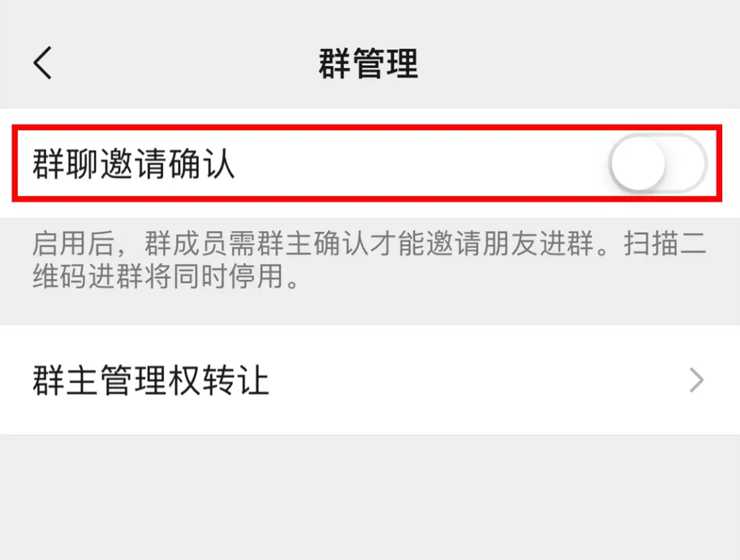740x560 pixels.
Task: Click the 群聊邀请确认 row inside the red box
Action: point(367,163)
